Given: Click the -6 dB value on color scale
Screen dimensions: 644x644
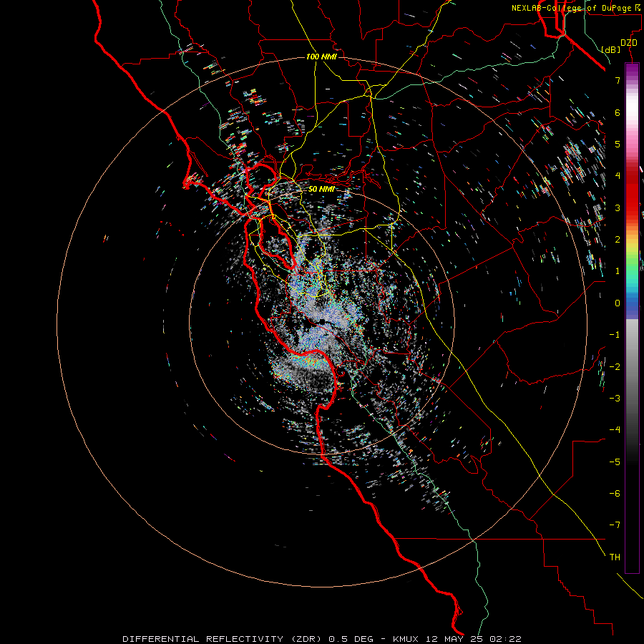Looking at the screenshot, I should pyautogui.click(x=615, y=494).
